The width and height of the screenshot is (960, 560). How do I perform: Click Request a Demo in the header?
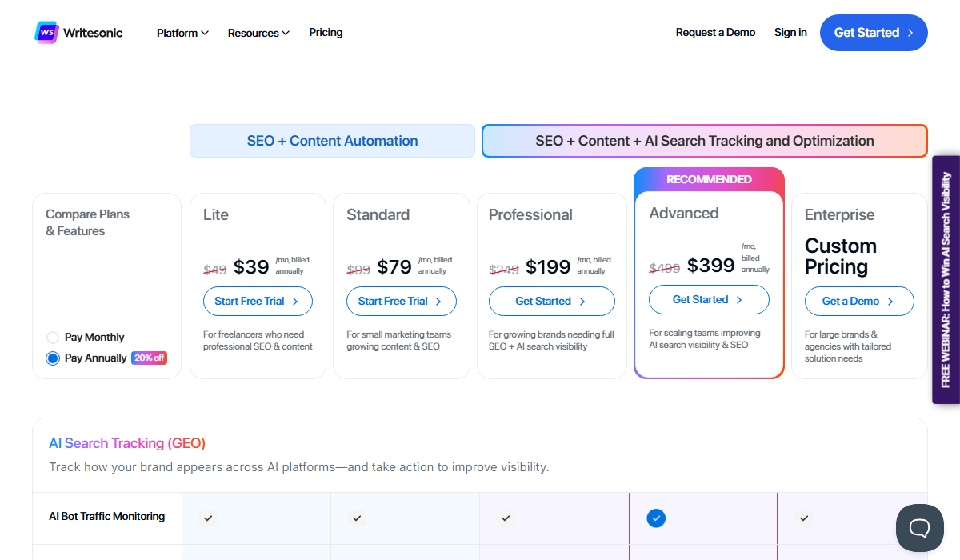pos(715,32)
